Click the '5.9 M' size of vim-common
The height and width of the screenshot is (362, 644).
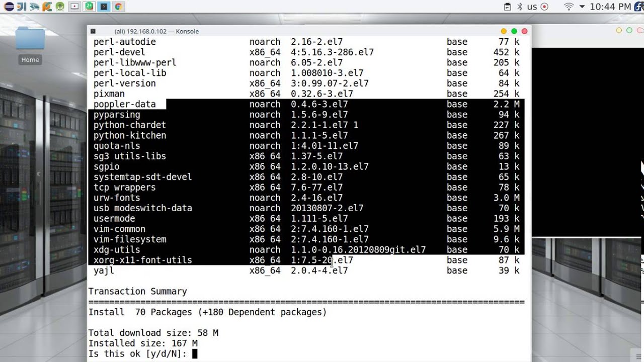tap(507, 229)
